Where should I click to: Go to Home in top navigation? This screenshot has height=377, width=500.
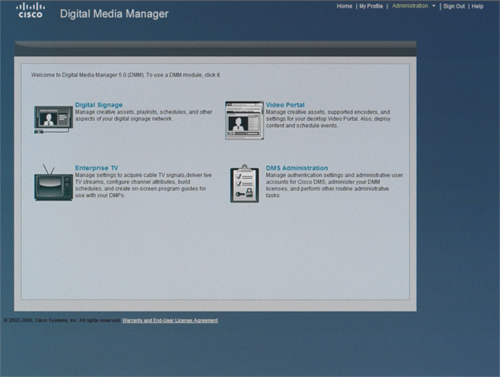click(x=344, y=6)
